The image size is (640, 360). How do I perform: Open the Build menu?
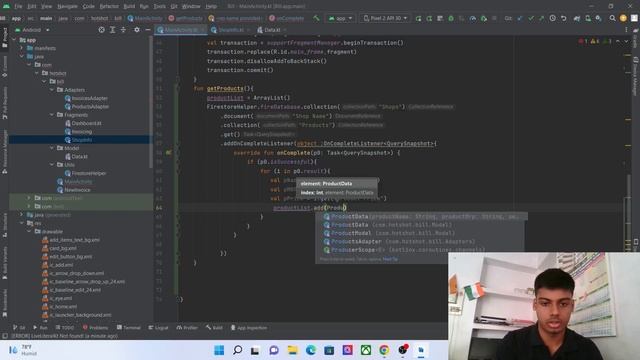tap(129, 7)
